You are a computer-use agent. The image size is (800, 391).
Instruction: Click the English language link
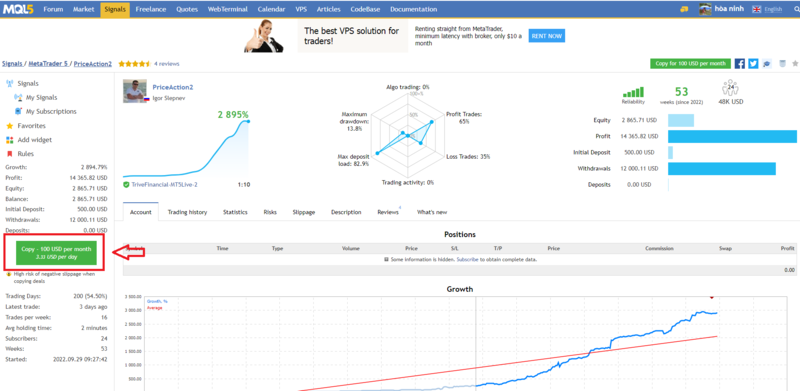coord(773,9)
